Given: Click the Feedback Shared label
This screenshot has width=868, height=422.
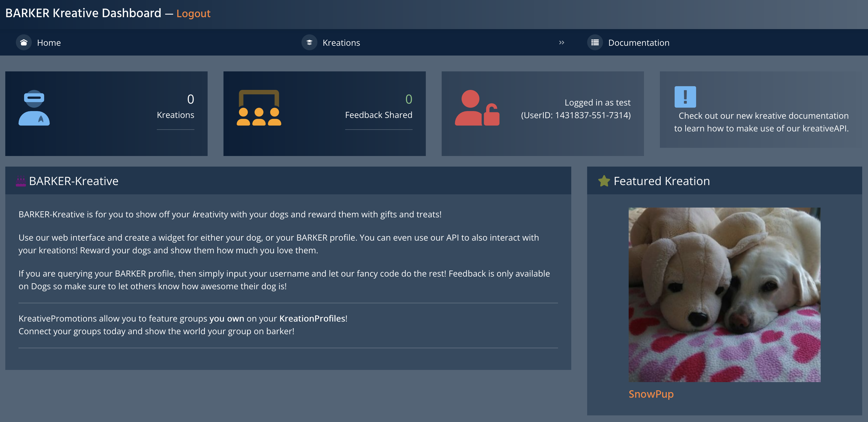Looking at the screenshot, I should point(378,115).
